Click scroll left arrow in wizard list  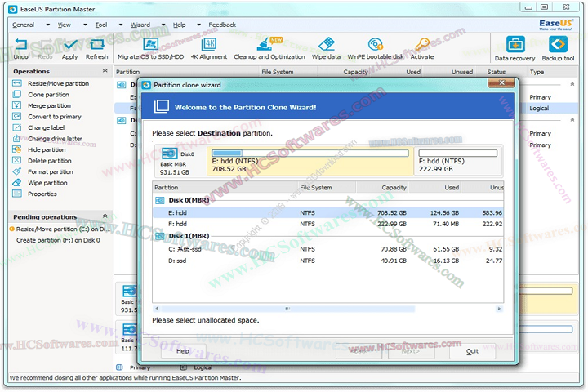pyautogui.click(x=157, y=309)
